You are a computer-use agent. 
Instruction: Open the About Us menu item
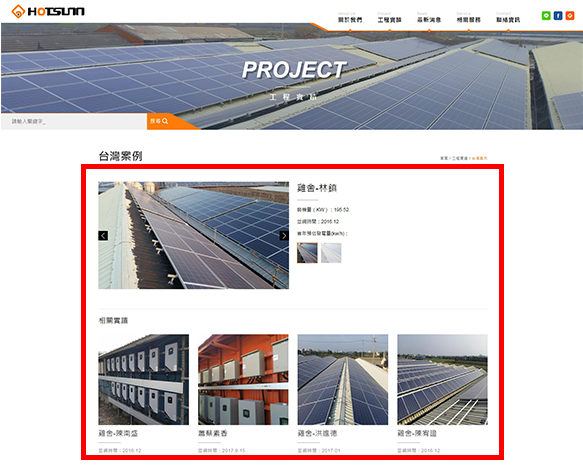point(350,18)
